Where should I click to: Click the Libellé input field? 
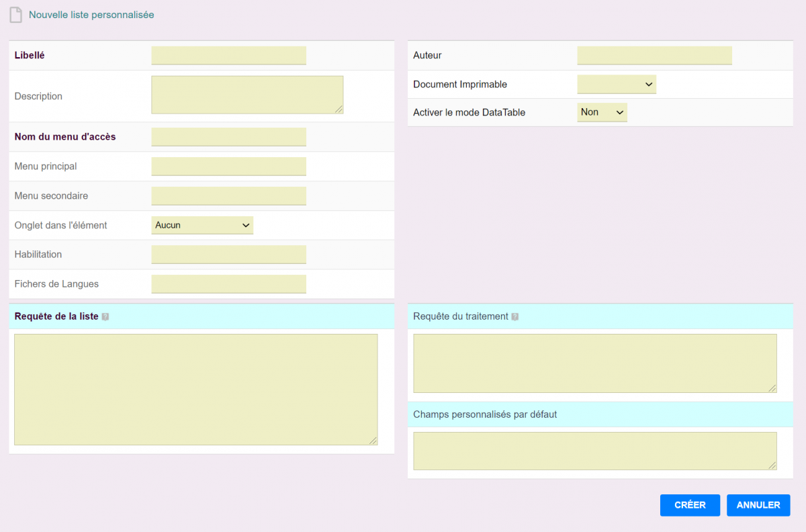[228, 56]
